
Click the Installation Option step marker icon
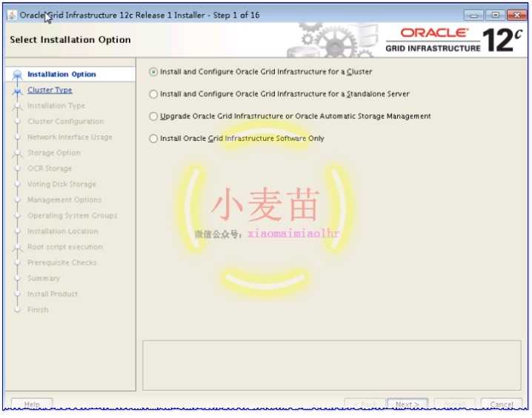coord(17,75)
